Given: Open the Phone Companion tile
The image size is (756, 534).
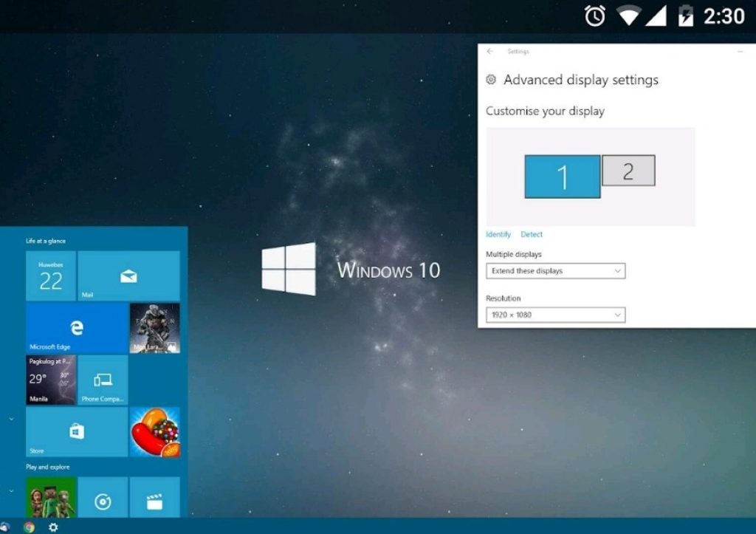Looking at the screenshot, I should [103, 380].
